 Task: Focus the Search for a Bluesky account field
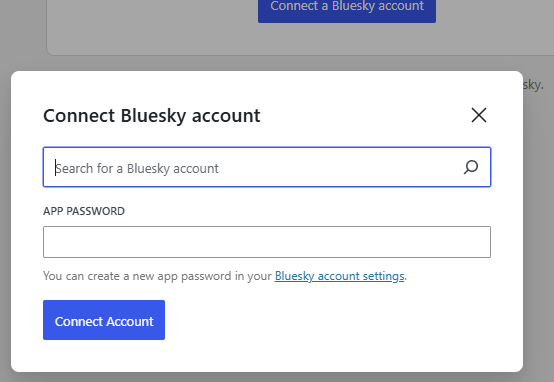[267, 167]
